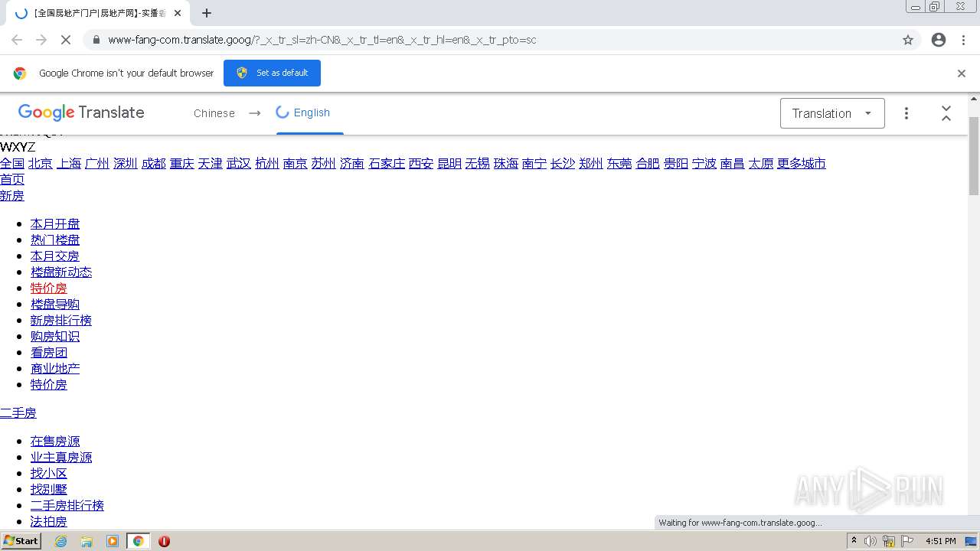Open the 二手房排行榜 link
This screenshot has width=980, height=551.
point(67,505)
